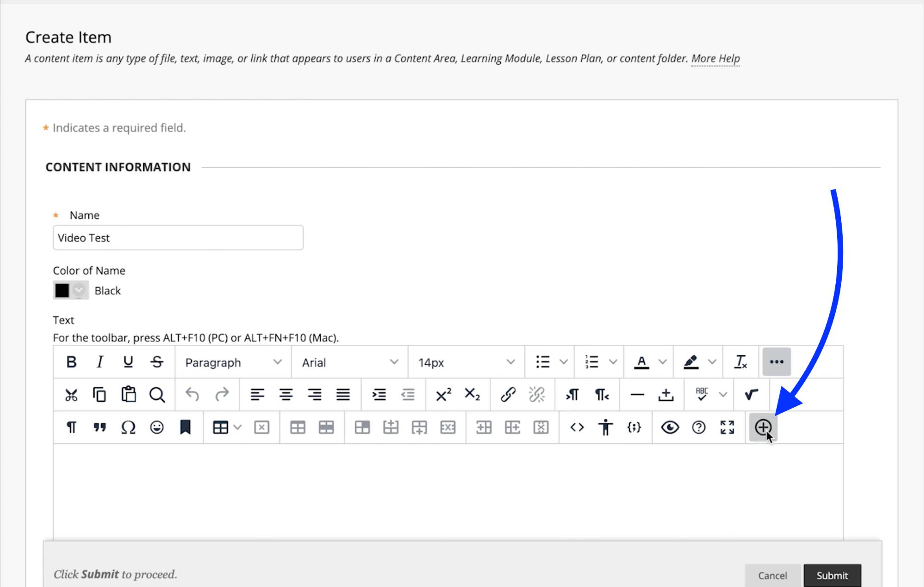Open the emoji picker icon
The height and width of the screenshot is (587, 924).
(157, 427)
